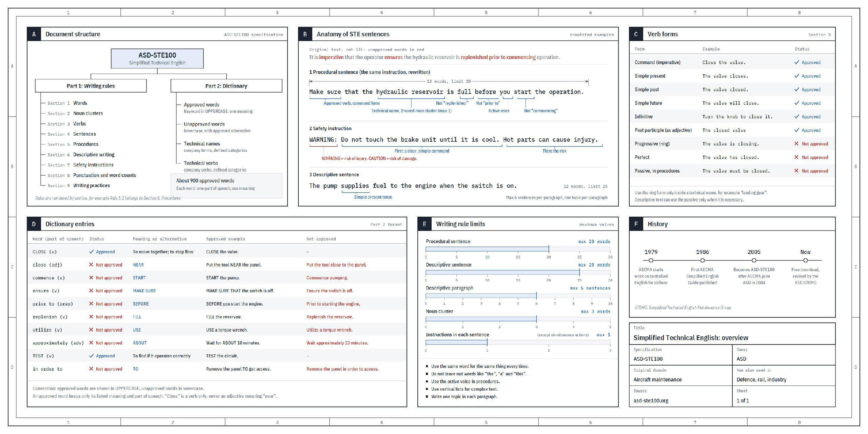This screenshot has height=434, width=868.
Task: Click the check mark in the TEST (v) row
Action: [x=91, y=356]
